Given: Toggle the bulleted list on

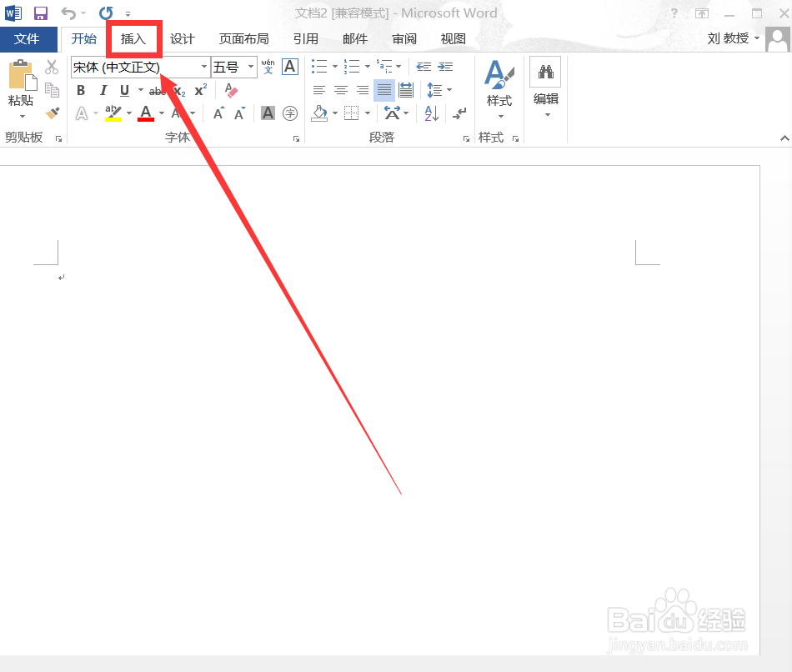Looking at the screenshot, I should click(x=318, y=67).
